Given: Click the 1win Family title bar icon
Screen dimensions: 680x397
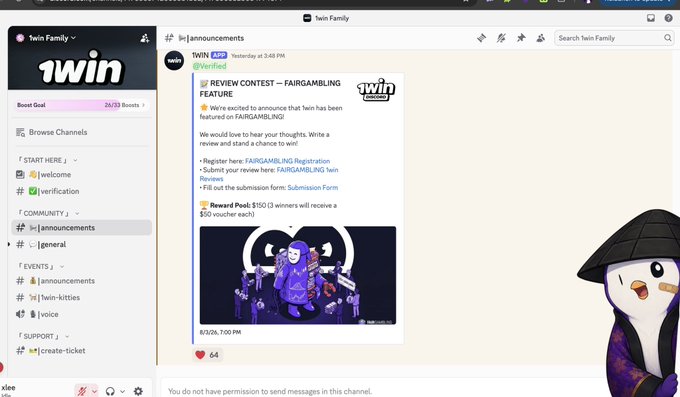Looking at the screenshot, I should click(x=307, y=18).
